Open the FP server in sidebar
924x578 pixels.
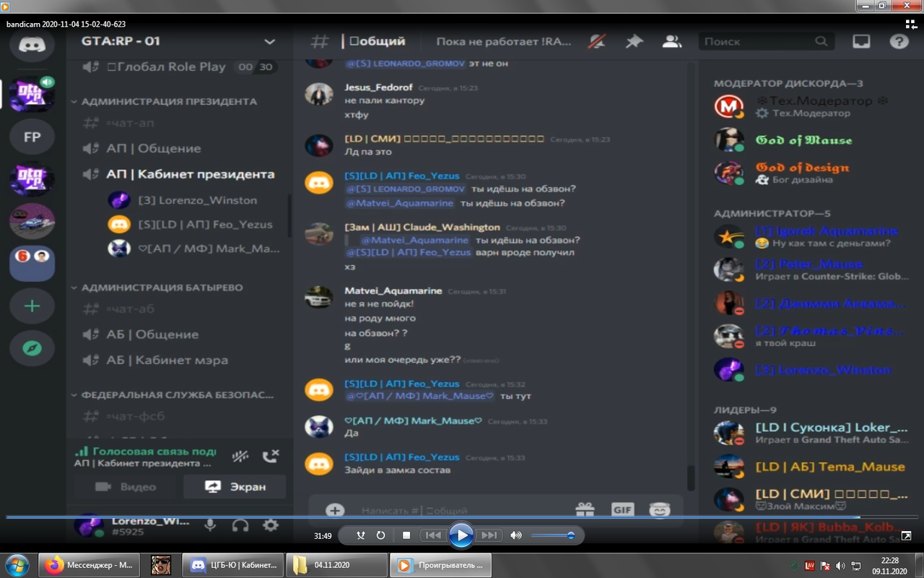(32, 137)
